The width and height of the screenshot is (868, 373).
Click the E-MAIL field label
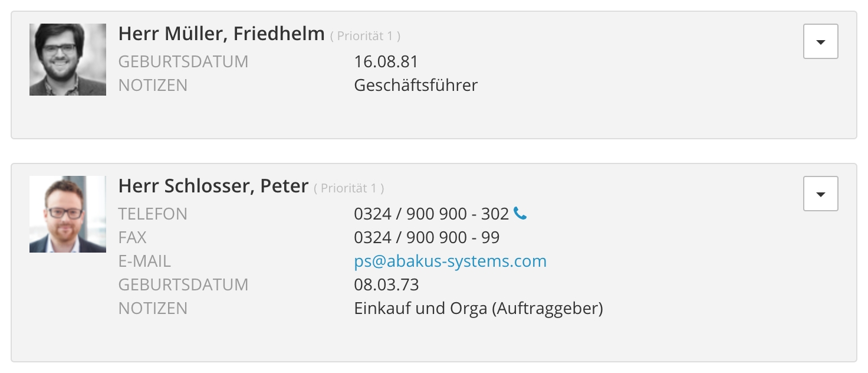coord(144,261)
